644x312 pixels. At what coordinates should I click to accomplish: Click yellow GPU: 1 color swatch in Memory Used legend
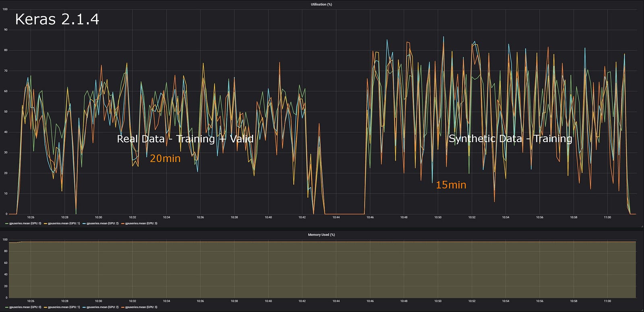[45, 307]
